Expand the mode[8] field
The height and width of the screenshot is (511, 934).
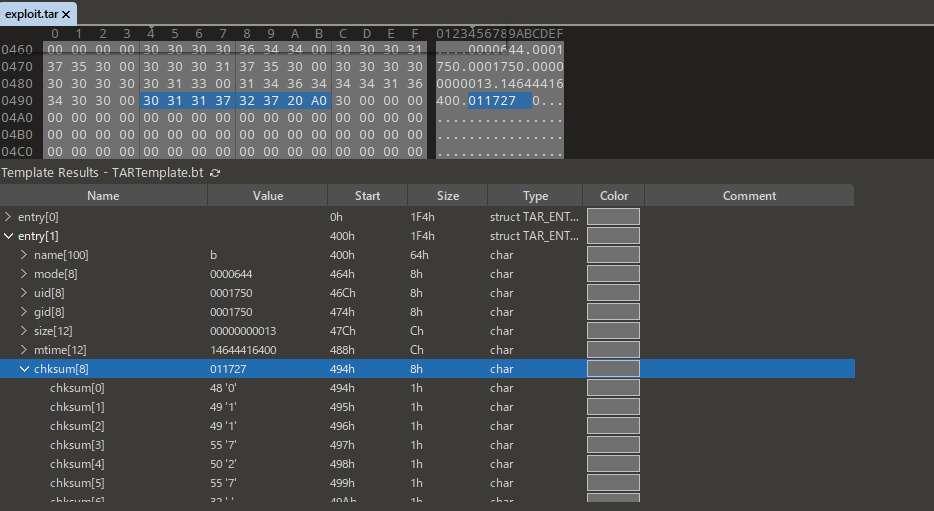pos(25,274)
